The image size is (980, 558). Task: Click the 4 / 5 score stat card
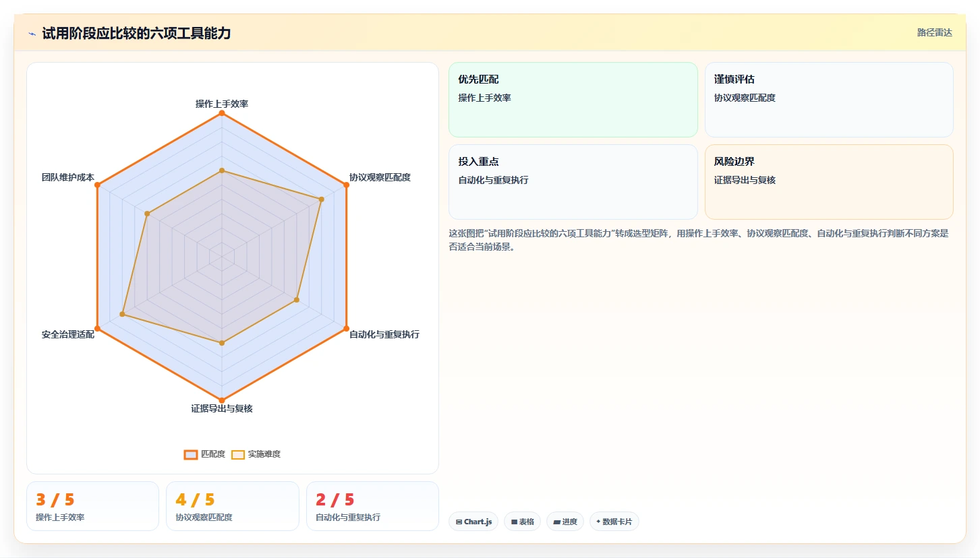point(233,506)
